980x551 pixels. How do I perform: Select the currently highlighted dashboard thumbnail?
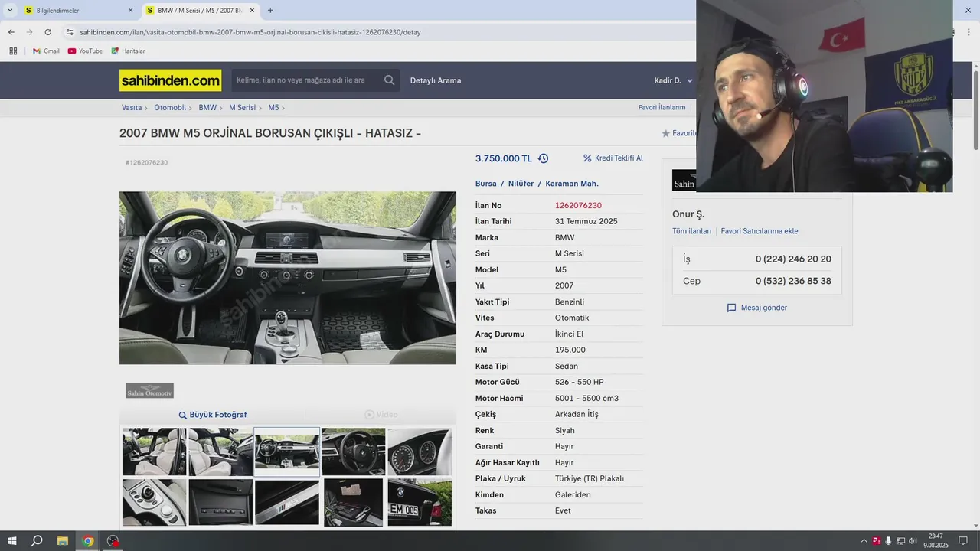[x=287, y=452]
